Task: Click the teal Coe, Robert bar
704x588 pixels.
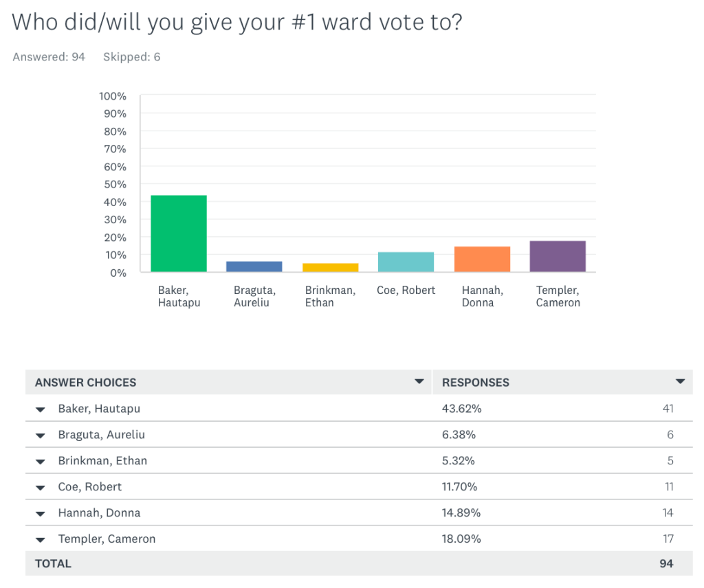Action: click(406, 262)
